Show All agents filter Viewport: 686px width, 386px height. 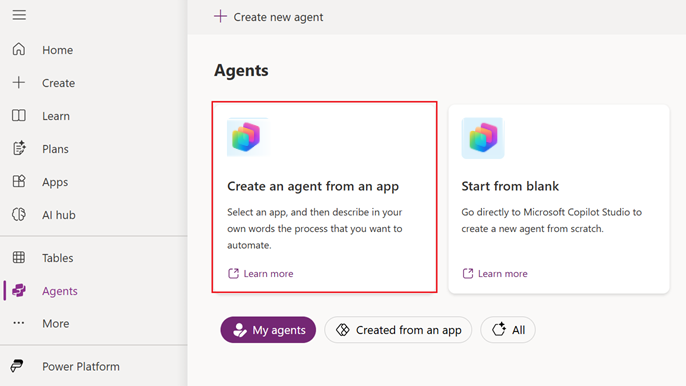pos(508,330)
